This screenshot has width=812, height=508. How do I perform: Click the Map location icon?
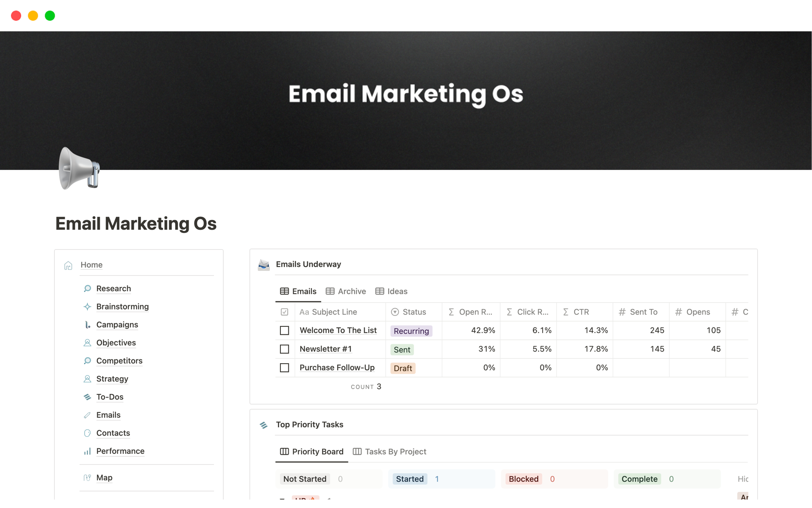pos(87,478)
